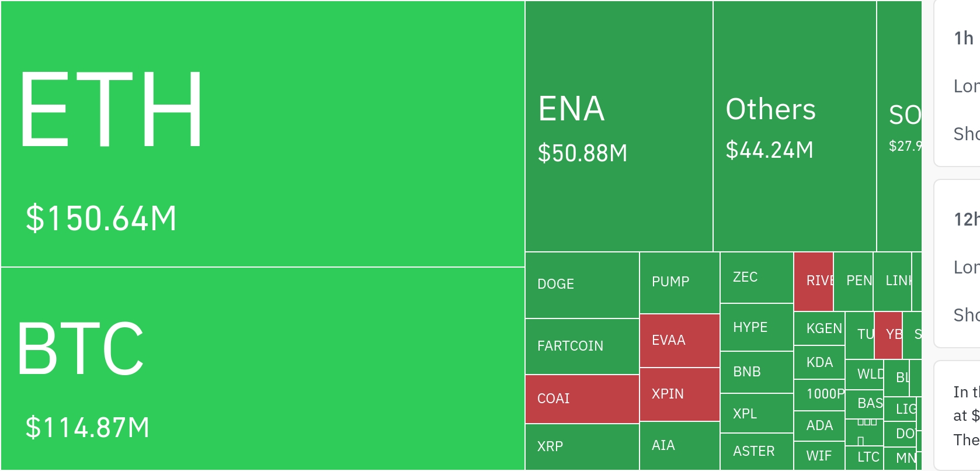This screenshot has height=471, width=980.
Task: Click the PUMP cell
Action: (x=679, y=283)
